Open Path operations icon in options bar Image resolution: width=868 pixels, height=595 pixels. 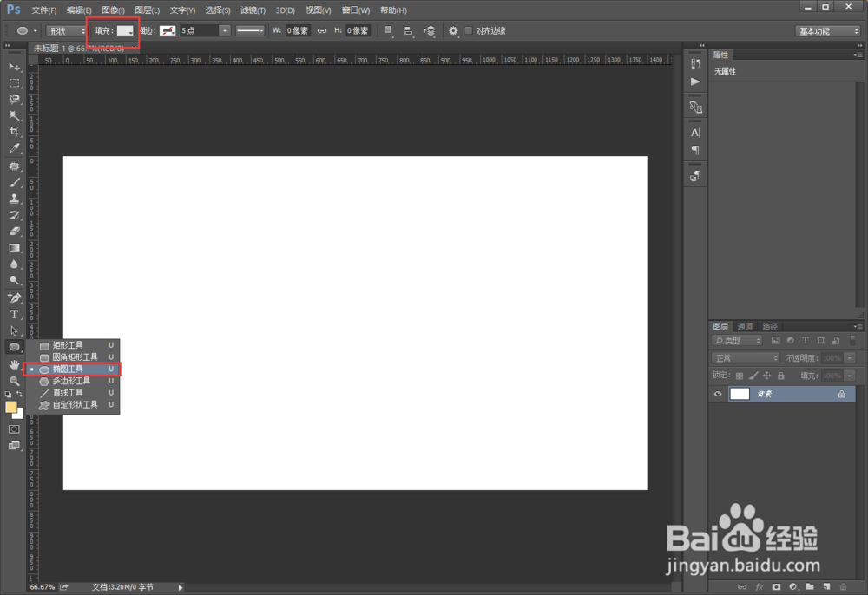(x=388, y=31)
